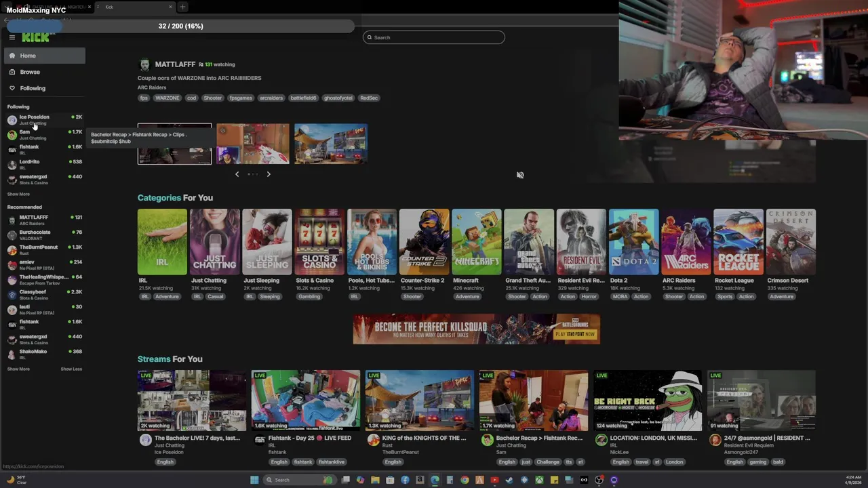868x488 pixels.
Task: Click the green Kick logo
Action: 35,37
